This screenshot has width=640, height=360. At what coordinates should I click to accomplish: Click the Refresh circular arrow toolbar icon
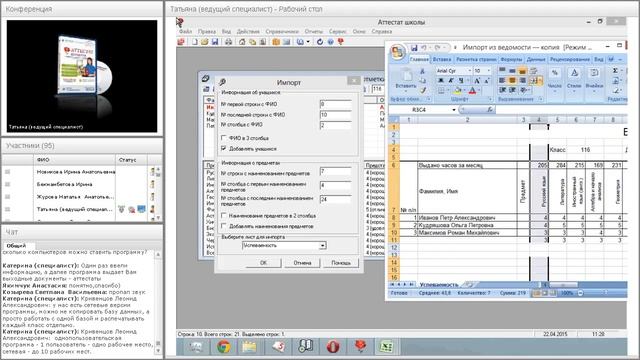point(320,42)
